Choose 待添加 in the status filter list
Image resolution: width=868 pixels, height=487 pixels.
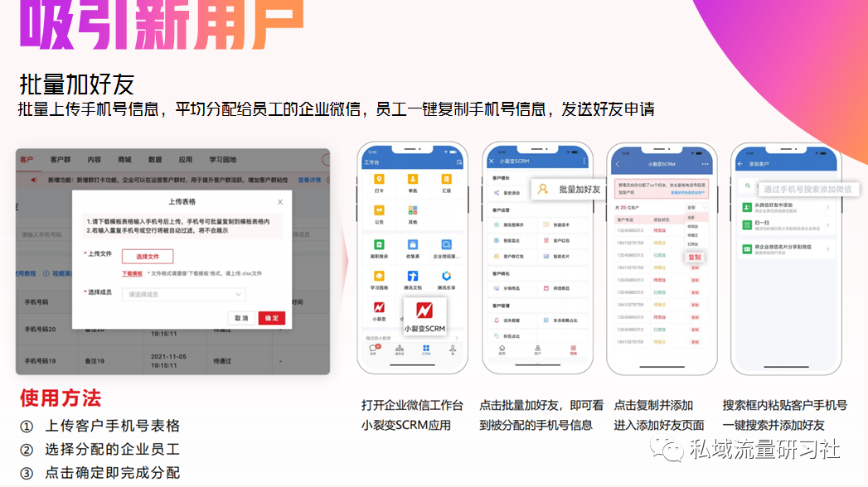click(x=692, y=226)
